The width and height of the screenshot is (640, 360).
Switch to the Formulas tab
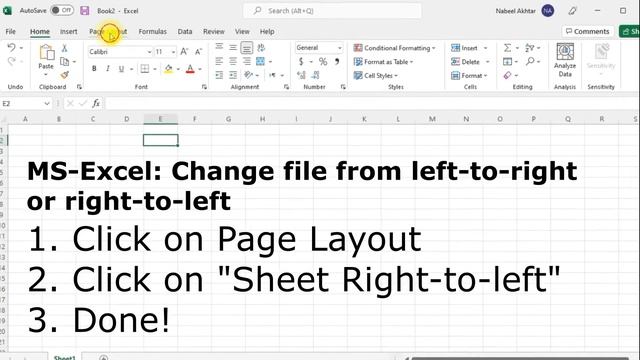click(x=153, y=31)
